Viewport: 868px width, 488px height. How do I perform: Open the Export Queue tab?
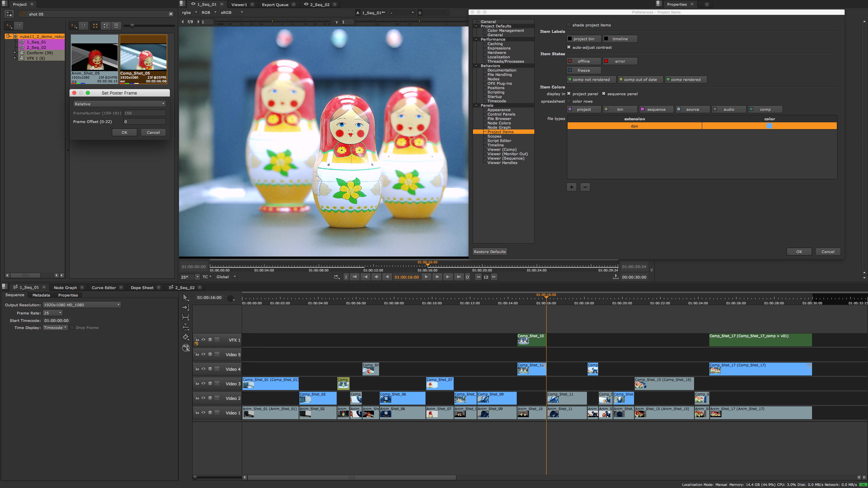275,4
